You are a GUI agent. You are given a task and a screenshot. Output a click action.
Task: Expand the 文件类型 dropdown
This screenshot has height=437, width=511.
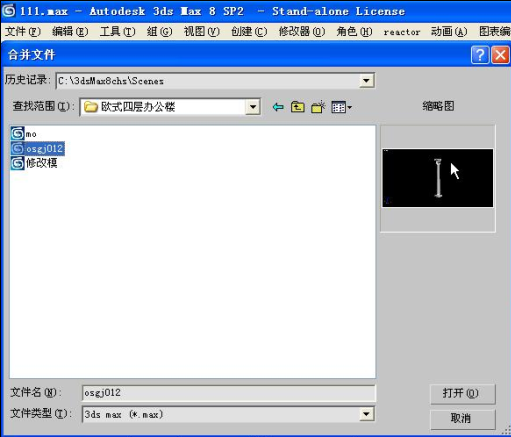[366, 414]
